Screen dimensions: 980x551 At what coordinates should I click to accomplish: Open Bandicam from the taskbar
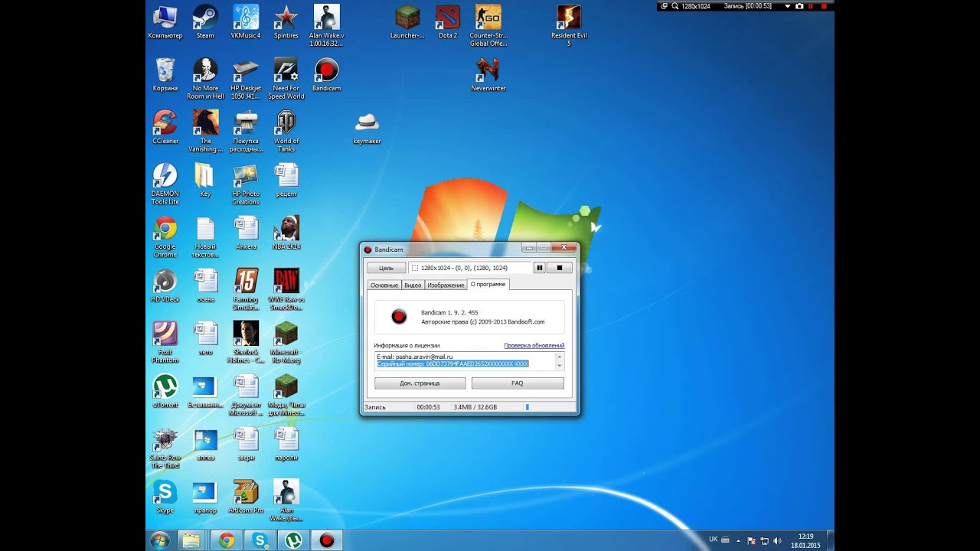point(327,540)
